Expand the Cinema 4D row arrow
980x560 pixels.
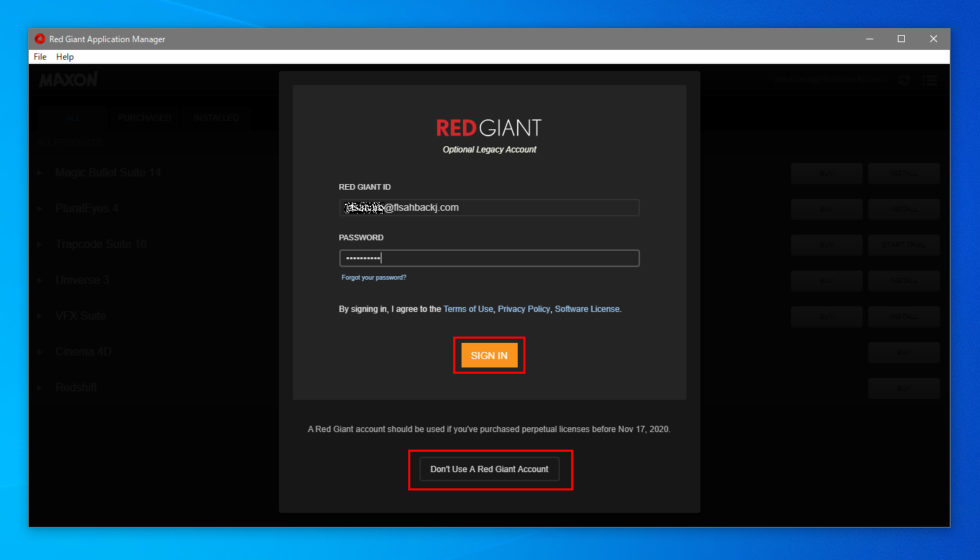(x=40, y=352)
